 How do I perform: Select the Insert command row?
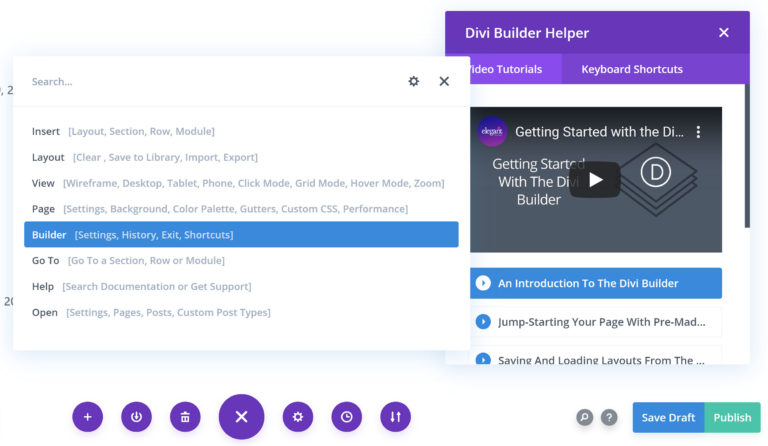pos(241,131)
